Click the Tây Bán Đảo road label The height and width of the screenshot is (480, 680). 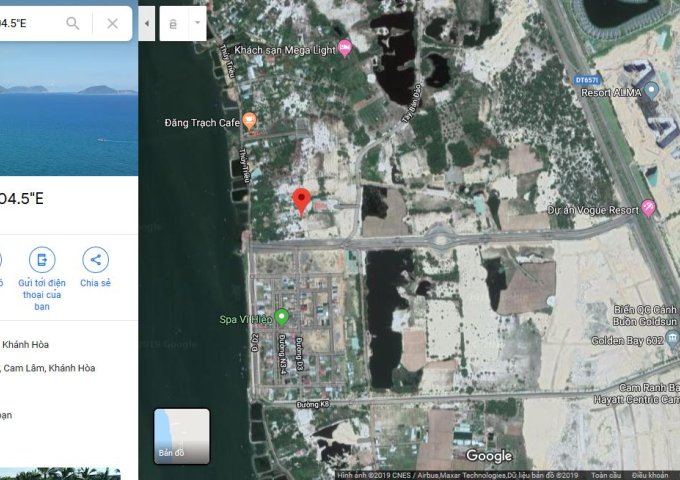point(412,103)
